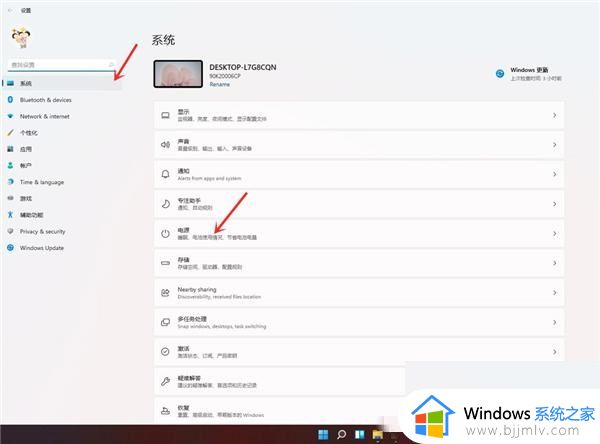Open the Start menu from taskbar

323,434
